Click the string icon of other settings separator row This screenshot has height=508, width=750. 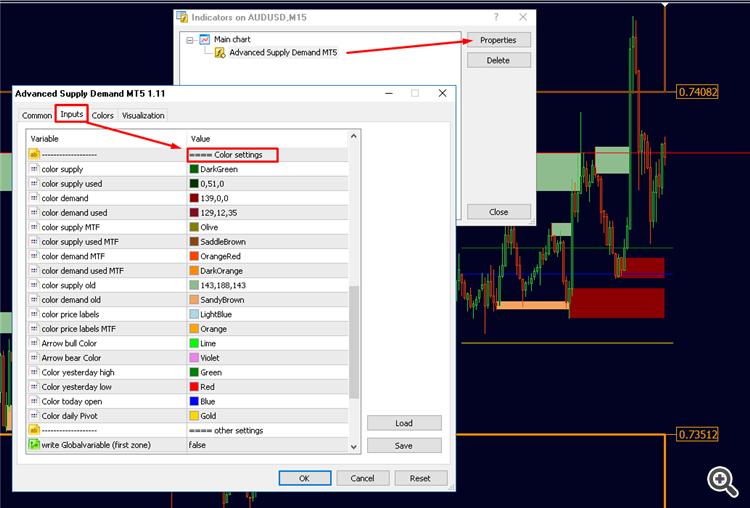(x=34, y=430)
